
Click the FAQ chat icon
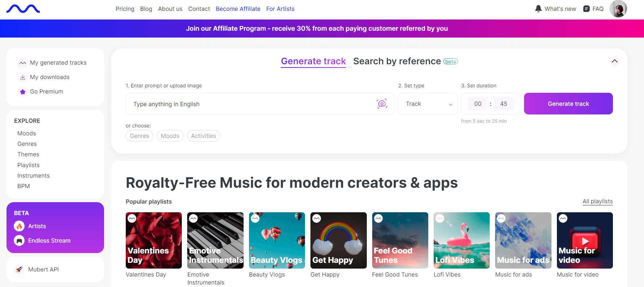click(587, 9)
